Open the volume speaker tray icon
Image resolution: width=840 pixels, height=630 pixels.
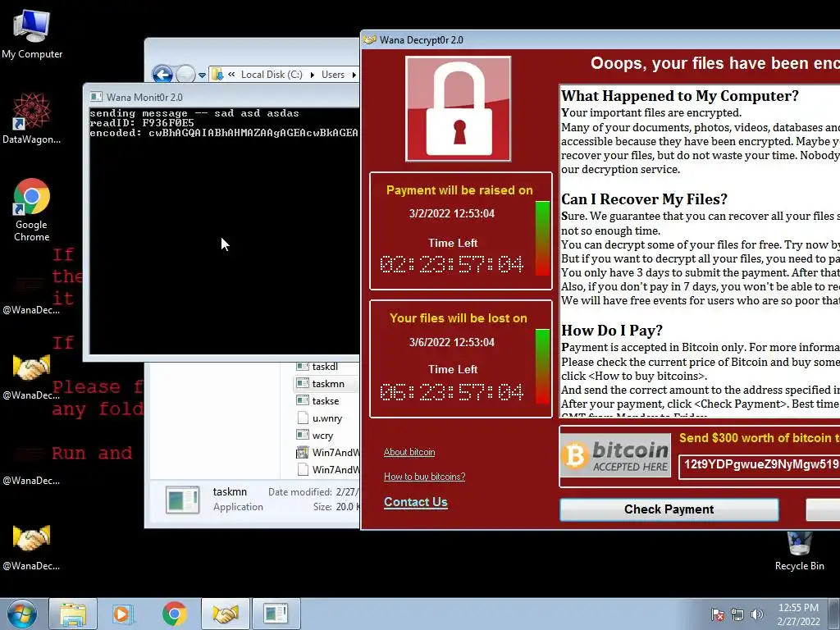[756, 614]
